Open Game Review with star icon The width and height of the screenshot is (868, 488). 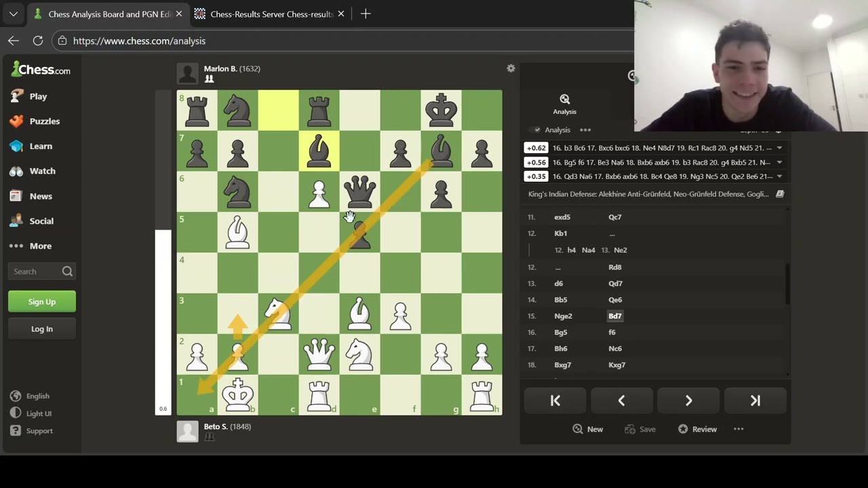pos(697,429)
